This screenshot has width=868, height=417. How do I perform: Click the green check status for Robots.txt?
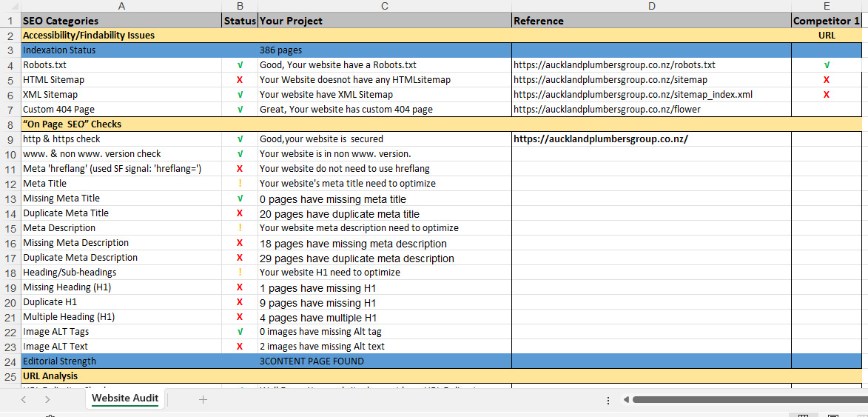pos(240,65)
